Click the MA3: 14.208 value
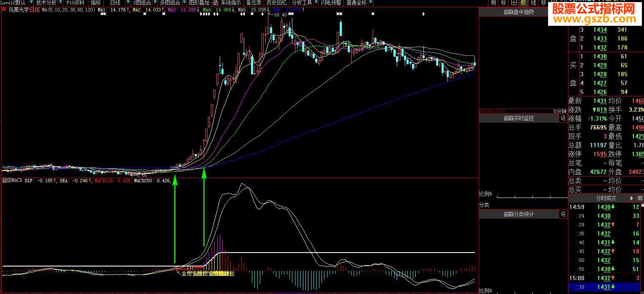The width and height of the screenshot is (644, 294). point(182,9)
